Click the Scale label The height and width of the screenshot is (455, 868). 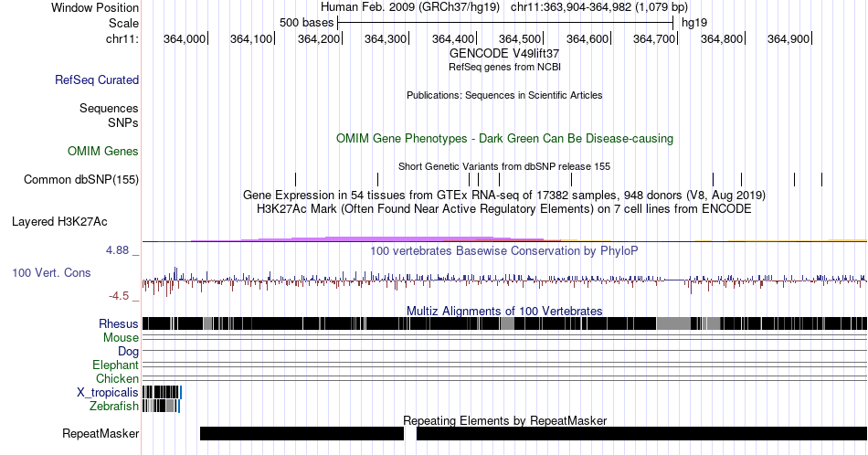[123, 23]
